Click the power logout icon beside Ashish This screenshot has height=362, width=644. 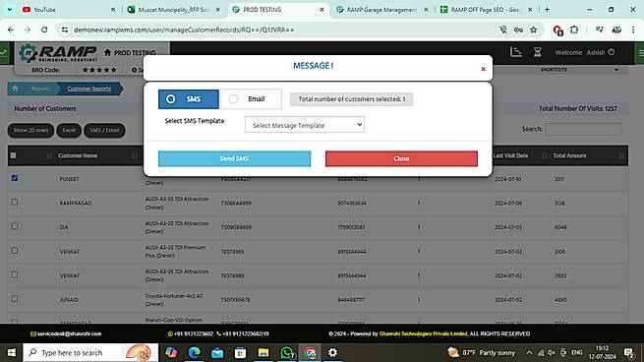612,52
